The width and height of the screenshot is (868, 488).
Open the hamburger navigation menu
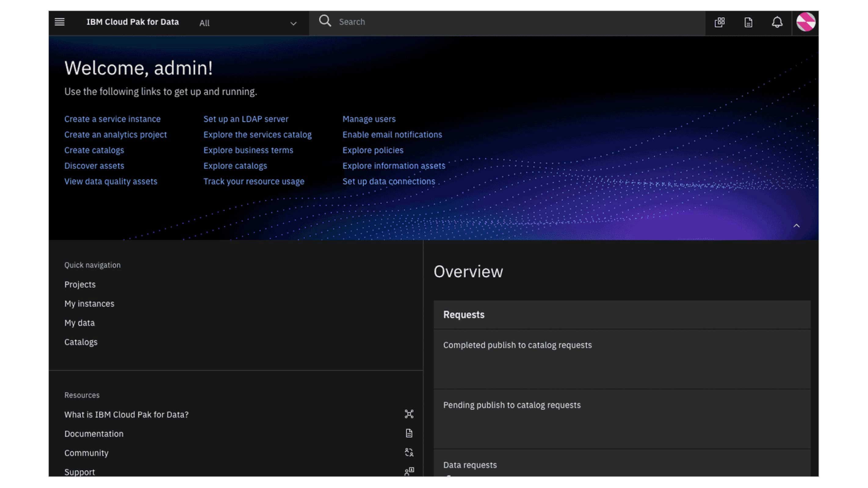tap(60, 22)
